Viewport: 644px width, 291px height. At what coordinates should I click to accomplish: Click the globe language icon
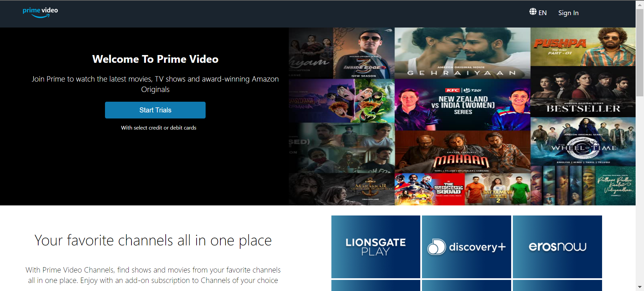coord(533,12)
